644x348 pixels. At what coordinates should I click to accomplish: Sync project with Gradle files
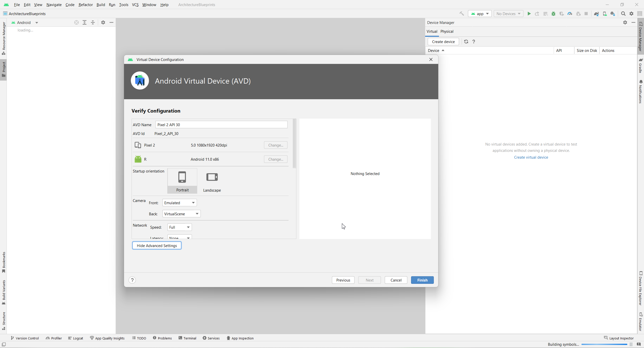[x=596, y=14]
